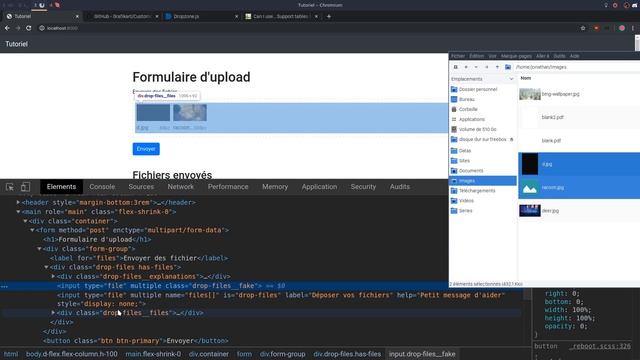
Task: Click the racoon thumbnail in the drop zone
Action: [190, 113]
